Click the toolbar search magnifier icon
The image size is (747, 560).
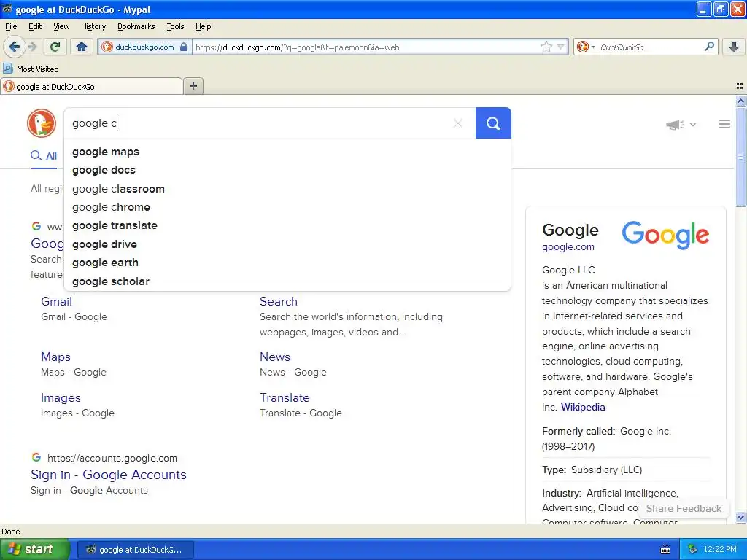(x=709, y=47)
